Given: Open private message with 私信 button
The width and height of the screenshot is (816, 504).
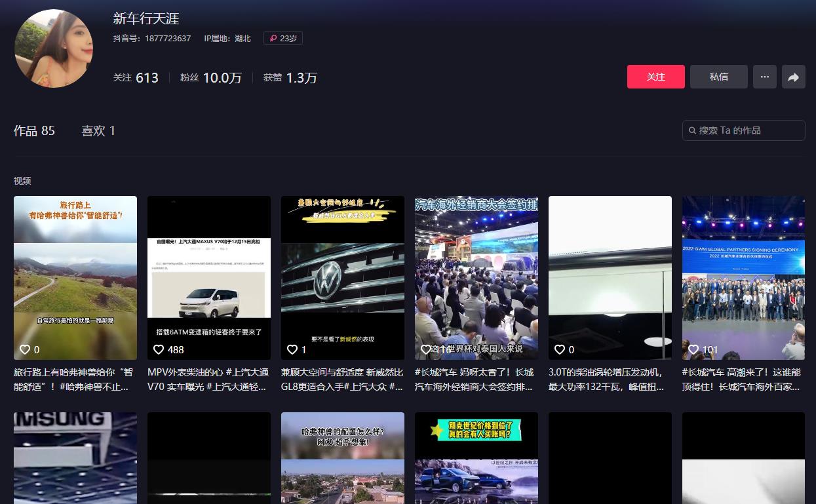Looking at the screenshot, I should (718, 77).
